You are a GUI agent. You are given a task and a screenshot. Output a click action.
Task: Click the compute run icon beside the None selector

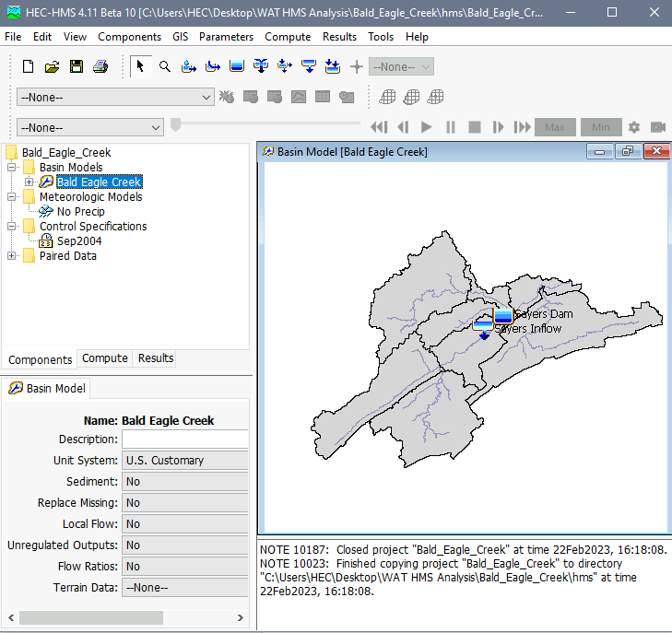tap(227, 97)
